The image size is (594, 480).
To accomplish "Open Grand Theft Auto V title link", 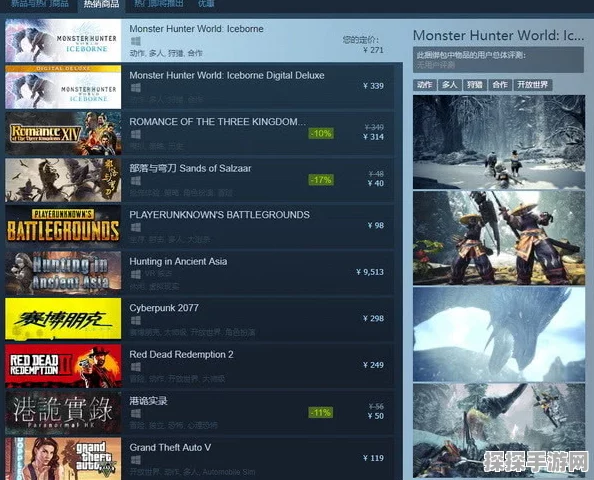I will point(170,448).
